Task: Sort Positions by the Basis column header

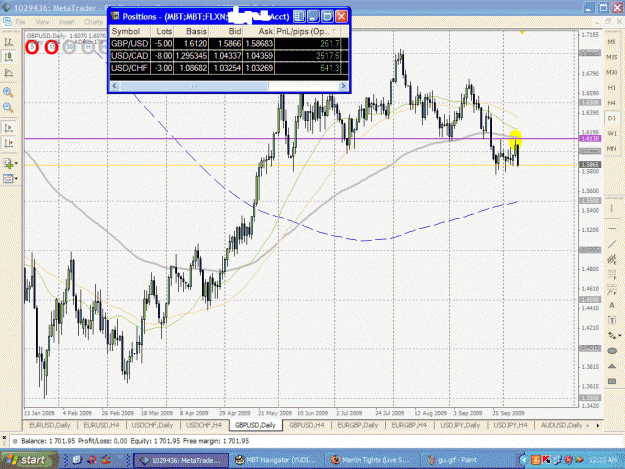Action: point(191,31)
